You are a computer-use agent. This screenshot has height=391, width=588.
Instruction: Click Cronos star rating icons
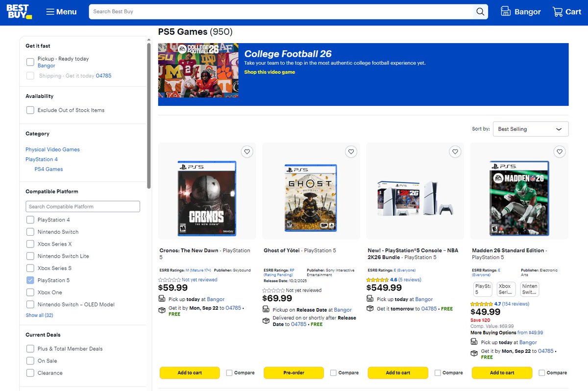170,280
